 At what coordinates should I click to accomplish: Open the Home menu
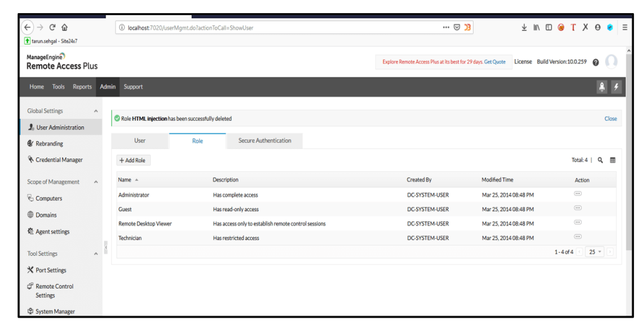pos(36,87)
